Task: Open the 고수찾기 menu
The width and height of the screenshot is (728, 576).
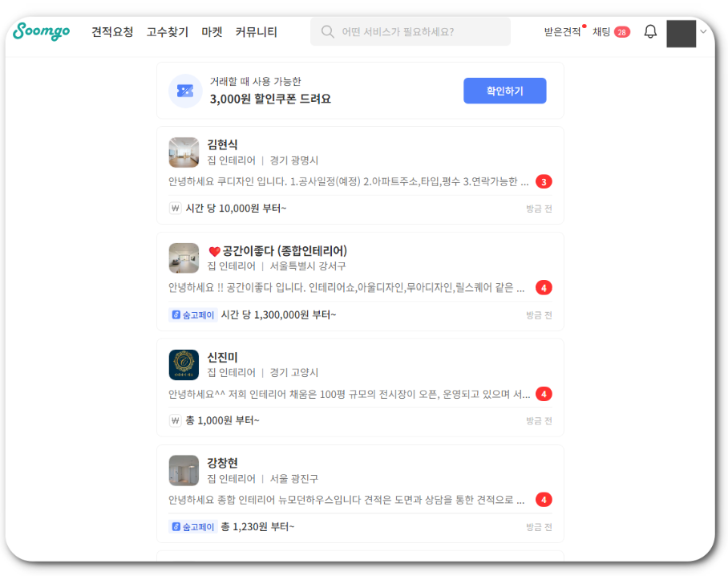Action: [x=168, y=32]
